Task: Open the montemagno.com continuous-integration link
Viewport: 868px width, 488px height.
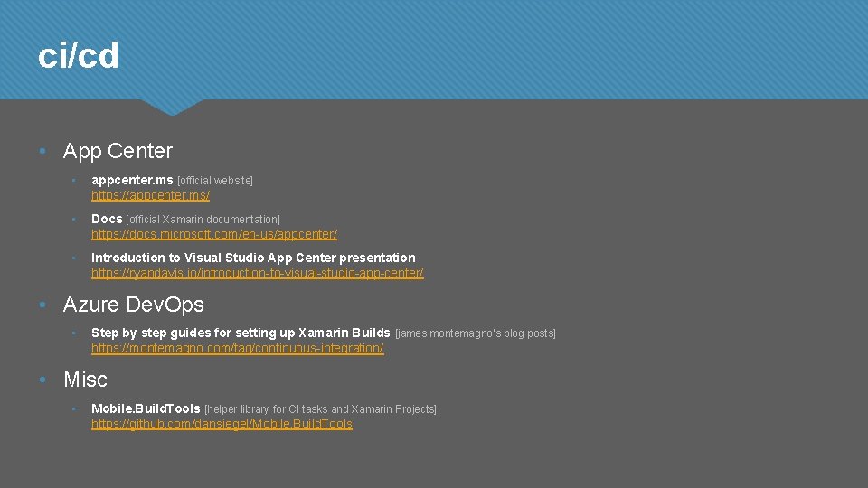Action: pos(238,348)
